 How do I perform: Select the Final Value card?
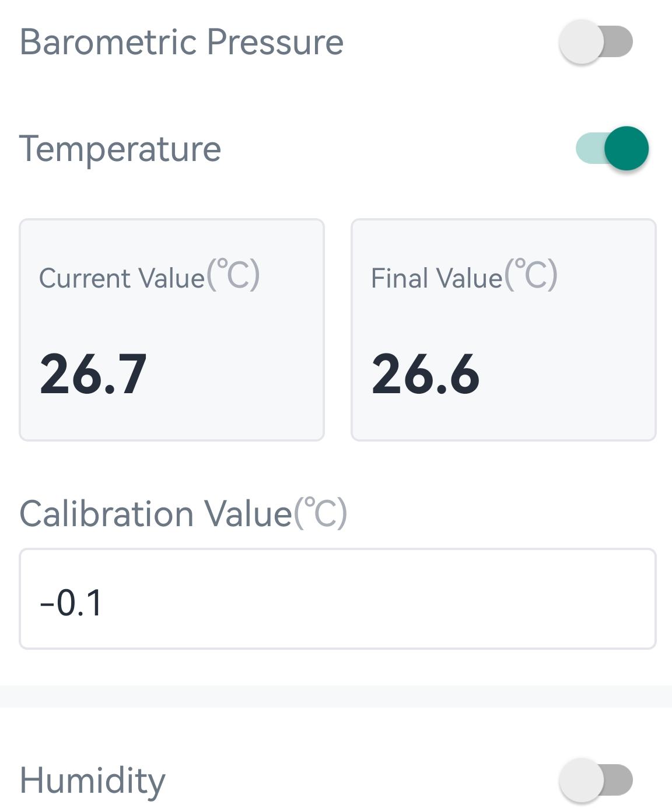(x=503, y=330)
